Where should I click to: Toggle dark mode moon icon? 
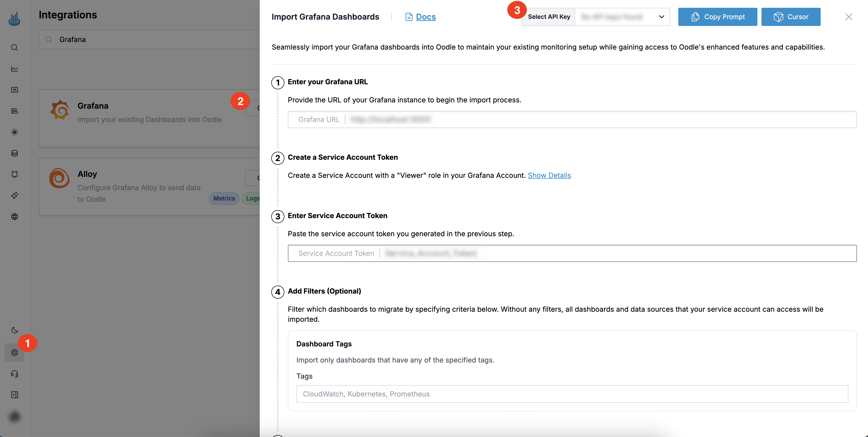click(x=15, y=330)
